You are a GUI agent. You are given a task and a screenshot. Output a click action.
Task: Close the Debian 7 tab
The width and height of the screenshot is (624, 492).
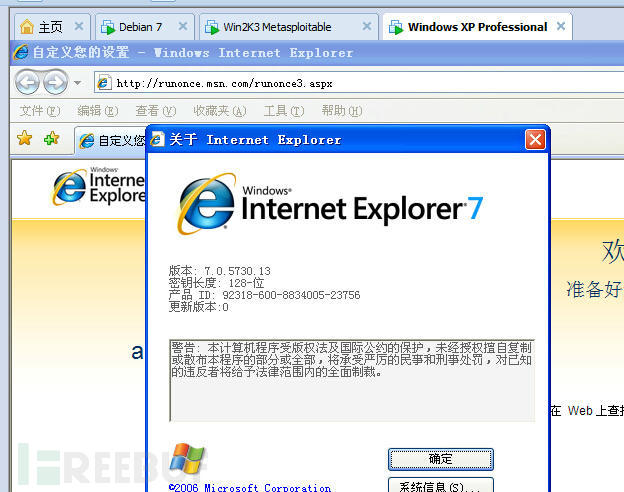pyautogui.click(x=183, y=26)
